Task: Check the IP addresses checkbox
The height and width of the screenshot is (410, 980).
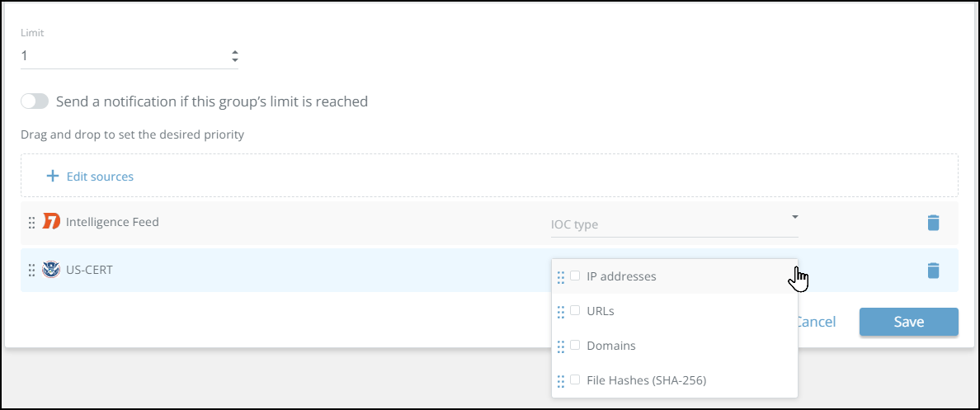Action: [575, 276]
